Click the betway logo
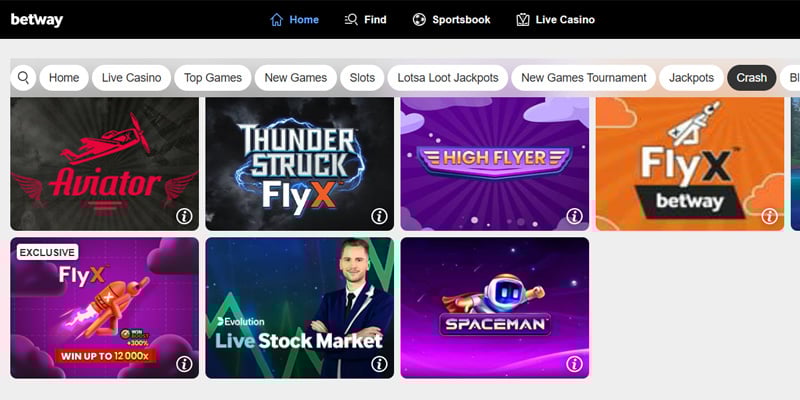This screenshot has width=800, height=400. coord(37,20)
